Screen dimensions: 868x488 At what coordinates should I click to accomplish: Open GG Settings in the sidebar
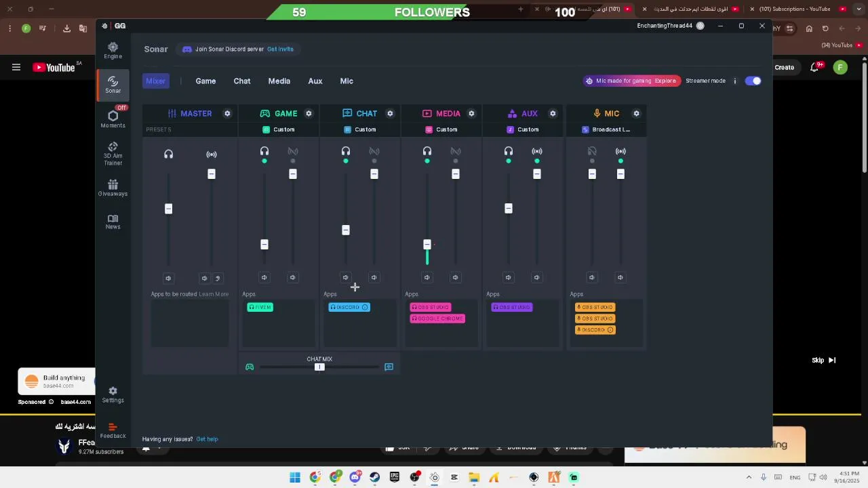pos(113,395)
